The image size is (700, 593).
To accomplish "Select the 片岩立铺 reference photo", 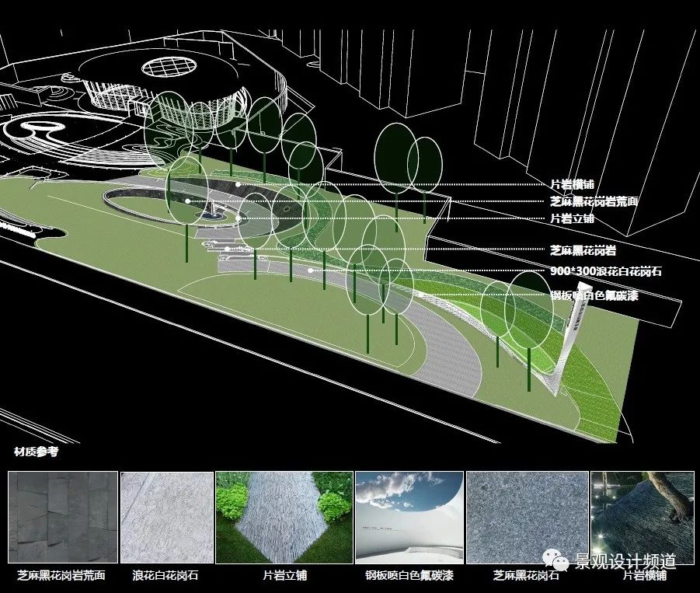I will pyautogui.click(x=284, y=517).
